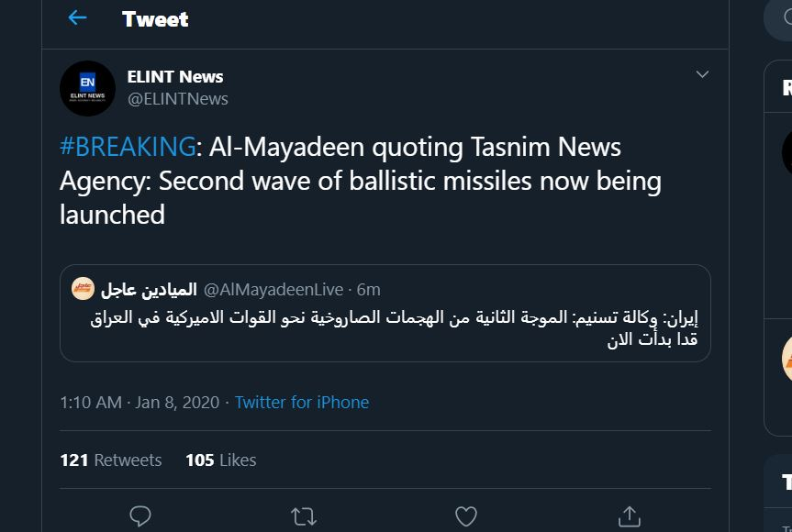Open tweet options chevron dropdown
Image resolution: width=792 pixels, height=532 pixels.
702,74
